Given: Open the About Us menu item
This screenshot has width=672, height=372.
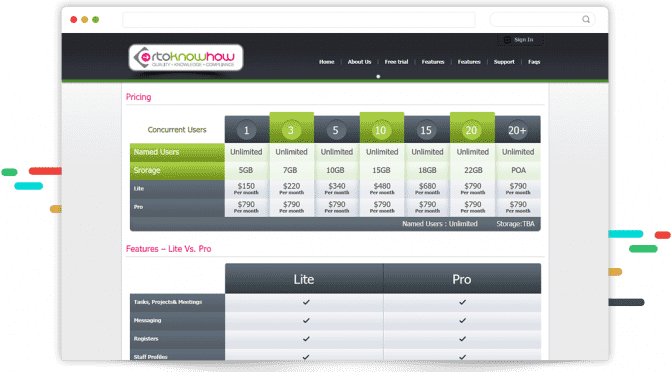Looking at the screenshot, I should (x=359, y=62).
